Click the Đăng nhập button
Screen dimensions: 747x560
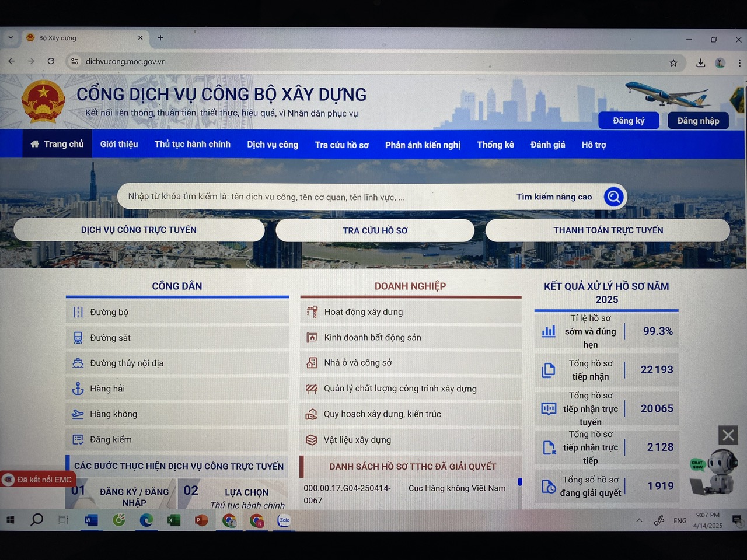698,121
